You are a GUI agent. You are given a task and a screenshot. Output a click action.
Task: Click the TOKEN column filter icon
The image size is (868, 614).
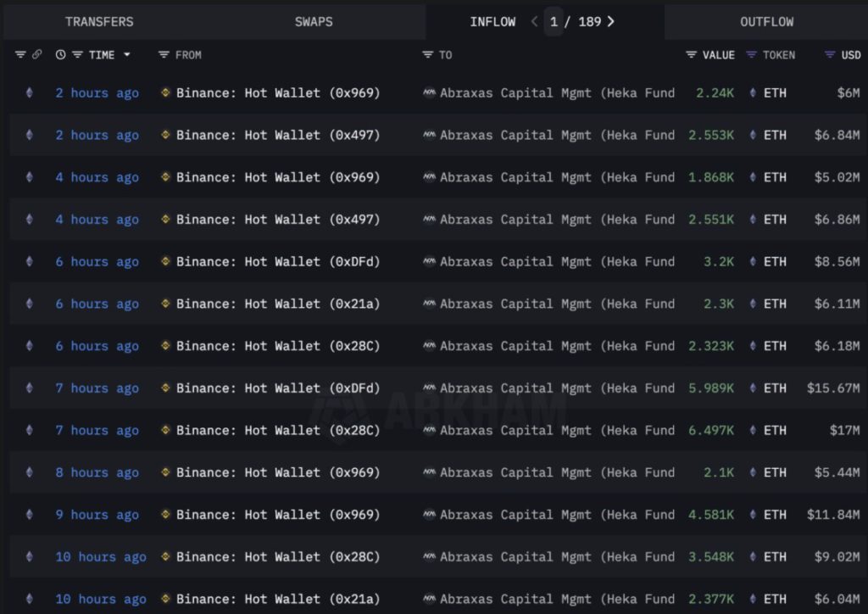point(751,55)
